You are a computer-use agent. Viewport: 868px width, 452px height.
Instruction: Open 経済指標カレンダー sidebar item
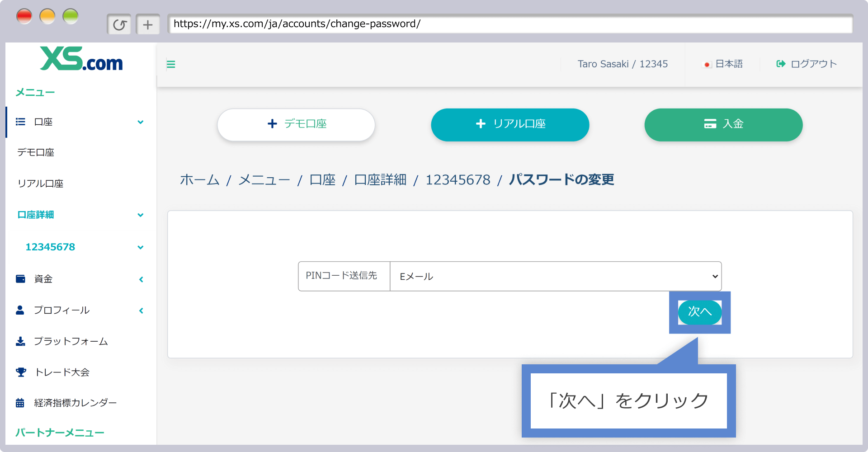coord(75,403)
